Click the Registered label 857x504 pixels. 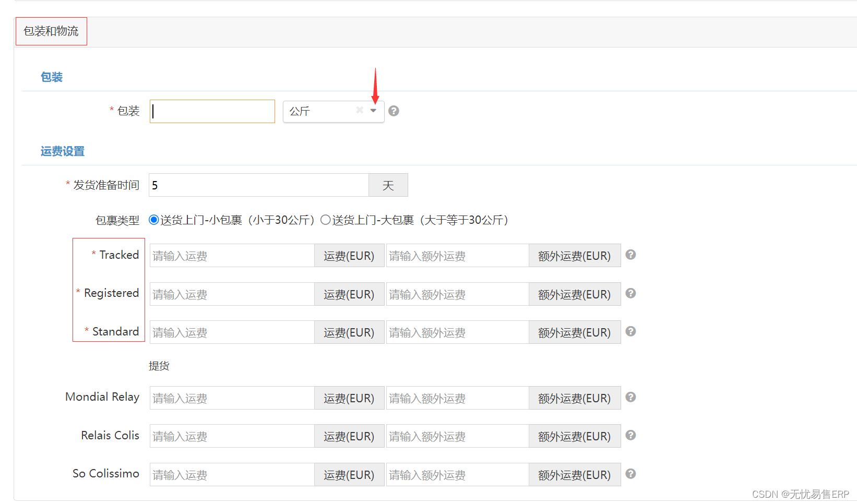111,293
